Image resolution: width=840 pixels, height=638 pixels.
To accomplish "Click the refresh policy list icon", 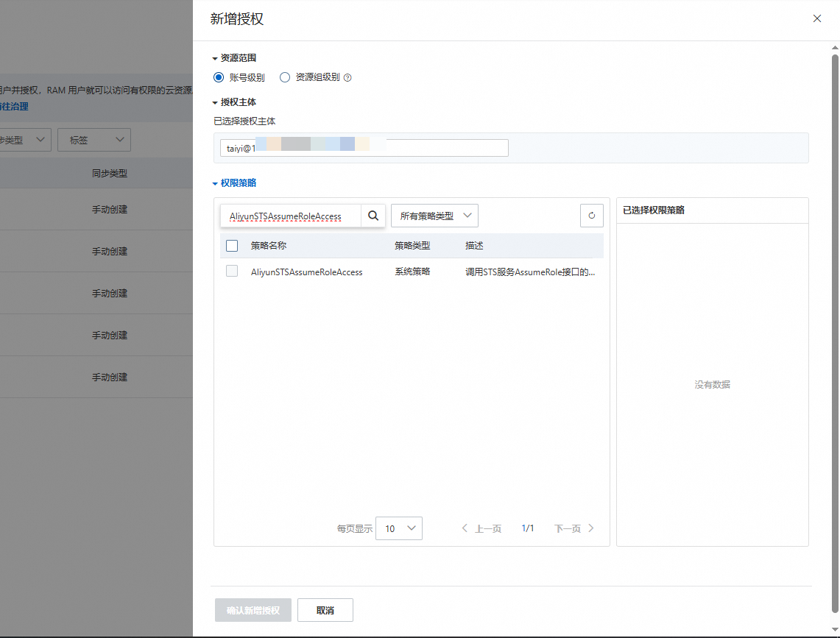I will (591, 216).
